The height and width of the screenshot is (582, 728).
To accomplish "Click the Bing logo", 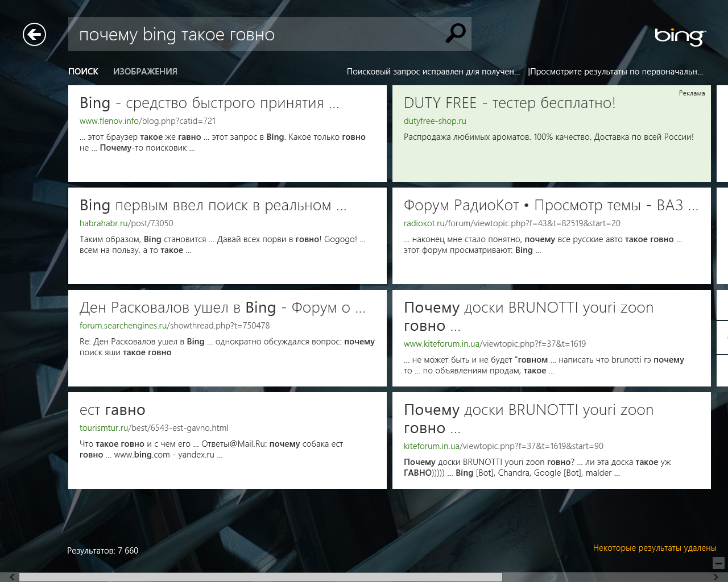I will click(x=680, y=36).
